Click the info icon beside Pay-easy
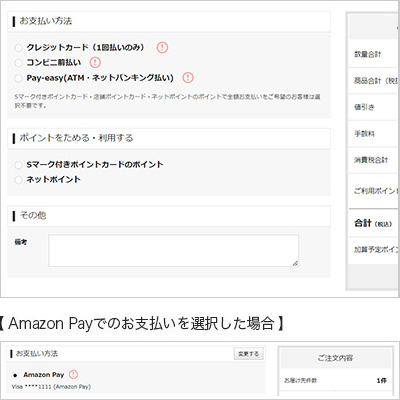The image size is (400, 400). [x=188, y=78]
